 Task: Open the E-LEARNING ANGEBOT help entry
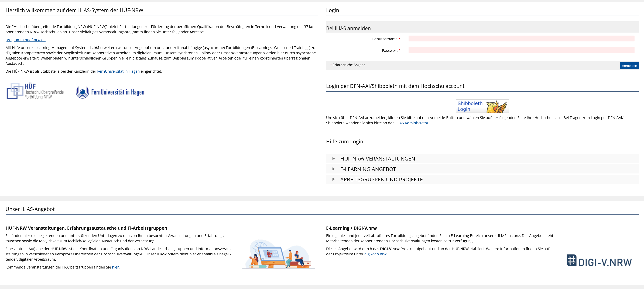(482, 169)
